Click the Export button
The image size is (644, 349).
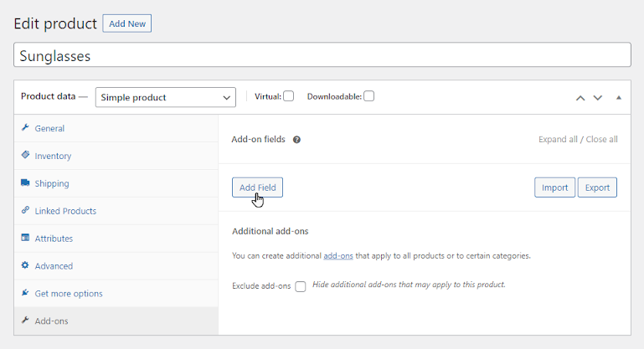coord(597,187)
